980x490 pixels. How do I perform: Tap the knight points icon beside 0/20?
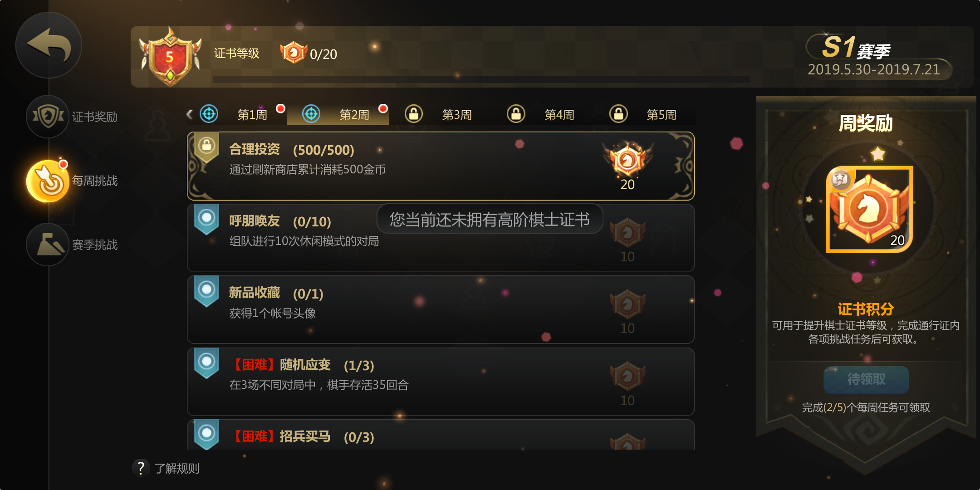pyautogui.click(x=293, y=53)
